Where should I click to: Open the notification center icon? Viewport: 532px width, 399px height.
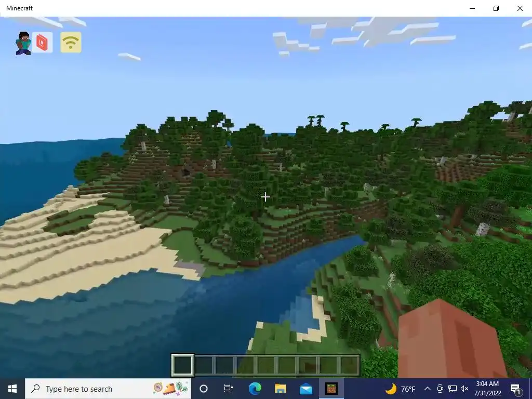[515, 389]
